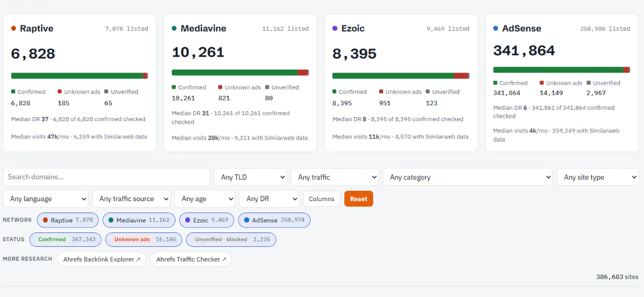The width and height of the screenshot is (644, 297).
Task: Open the Any DR dropdown
Action: point(269,199)
